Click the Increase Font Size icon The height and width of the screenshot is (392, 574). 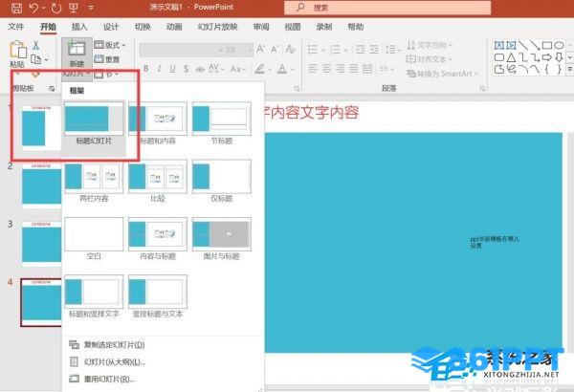point(260,49)
